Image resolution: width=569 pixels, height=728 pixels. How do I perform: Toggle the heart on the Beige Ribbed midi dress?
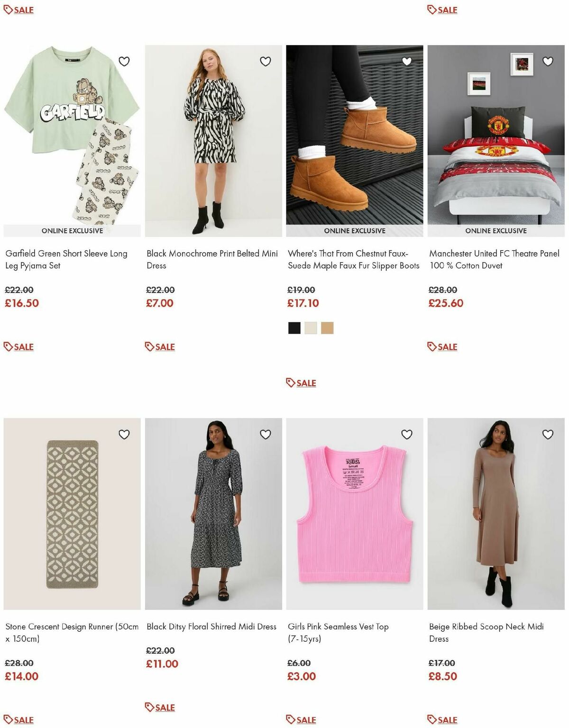point(549,434)
